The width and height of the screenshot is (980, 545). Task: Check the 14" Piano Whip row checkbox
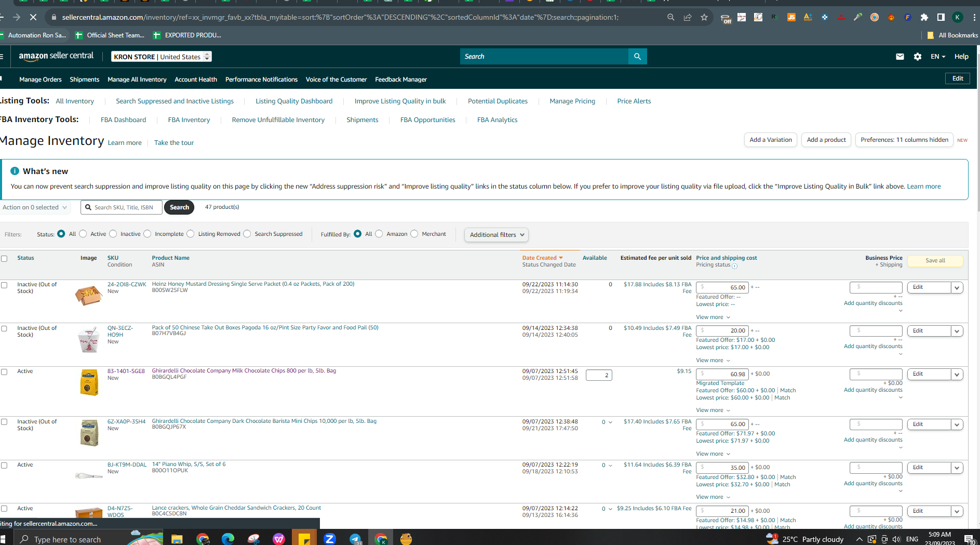[x=4, y=466]
